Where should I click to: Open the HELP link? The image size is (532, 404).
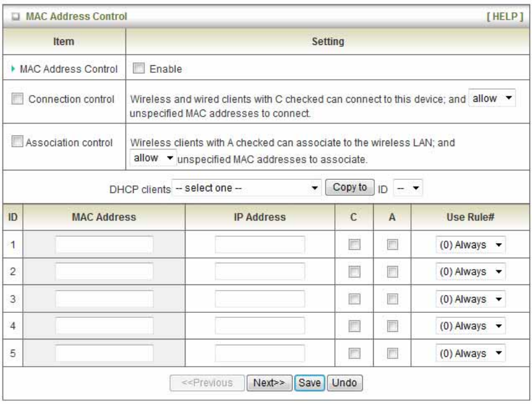pos(505,14)
